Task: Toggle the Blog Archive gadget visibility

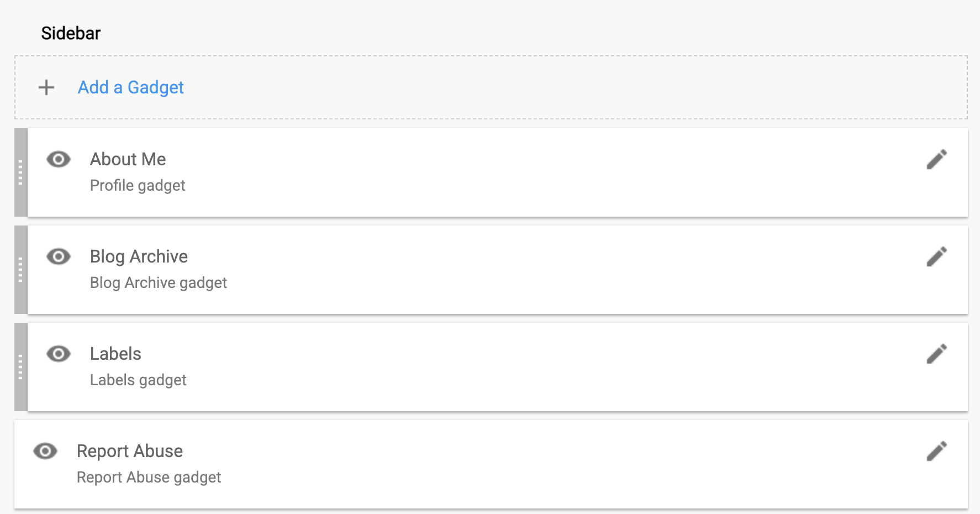Action: coord(58,256)
